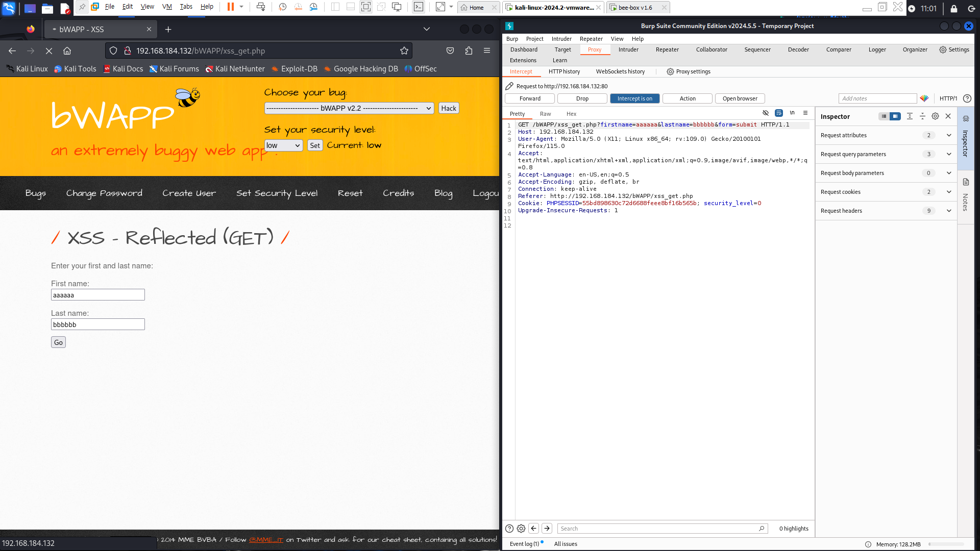Expand all Inspector sections icon

pyautogui.click(x=910, y=116)
